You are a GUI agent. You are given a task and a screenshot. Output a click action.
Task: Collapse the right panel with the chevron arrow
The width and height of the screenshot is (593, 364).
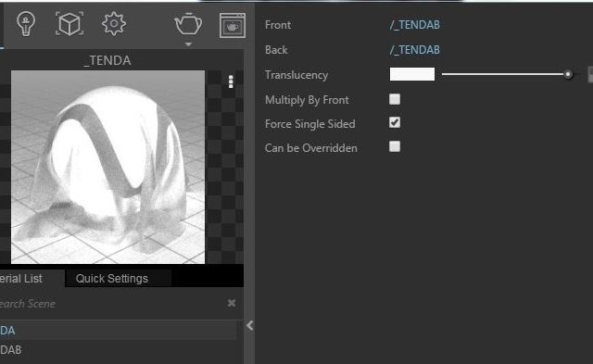(249, 325)
